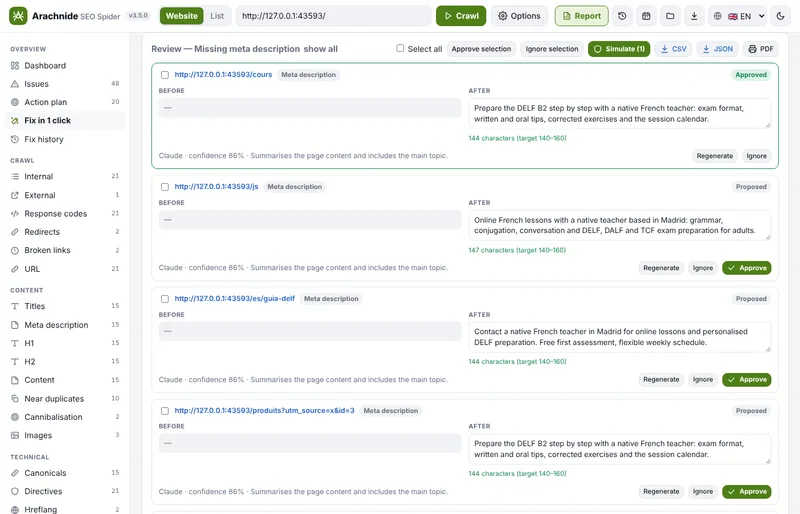Expand the 'show all' review filter
The width and height of the screenshot is (800, 514).
click(x=320, y=49)
